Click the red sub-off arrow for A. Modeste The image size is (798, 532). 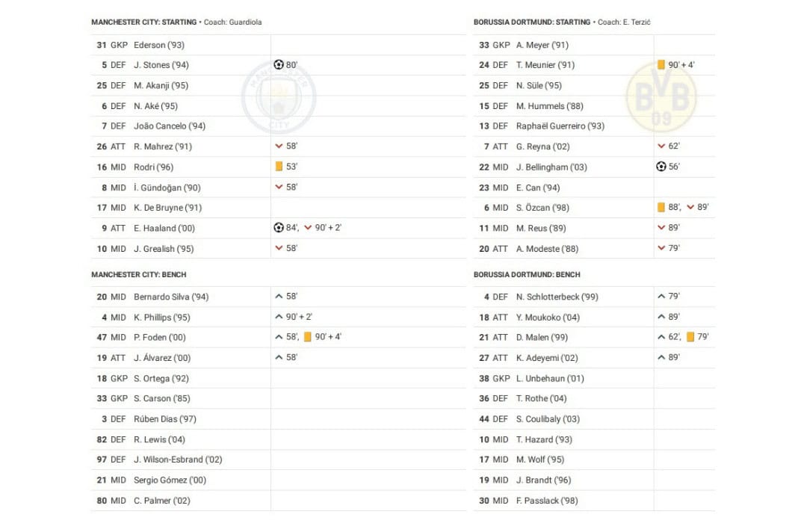click(x=661, y=248)
